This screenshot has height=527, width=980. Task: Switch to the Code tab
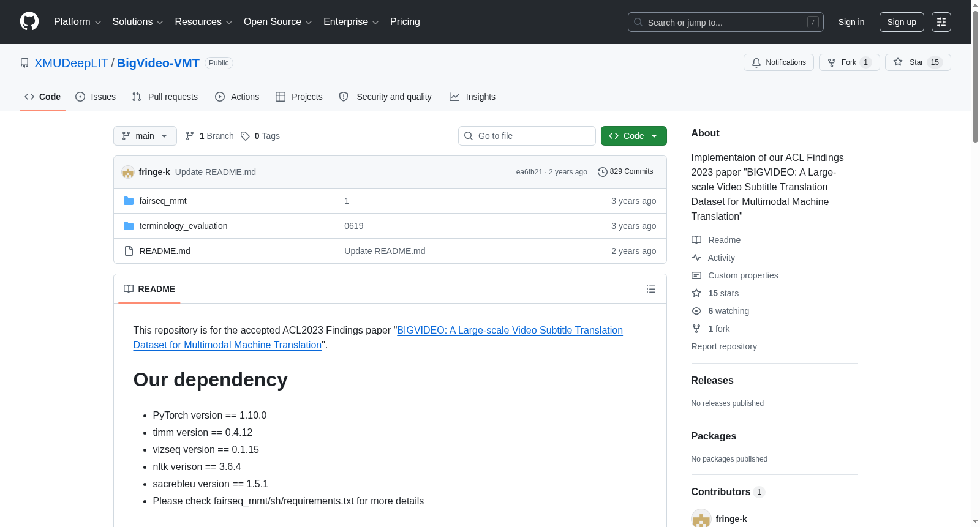43,97
